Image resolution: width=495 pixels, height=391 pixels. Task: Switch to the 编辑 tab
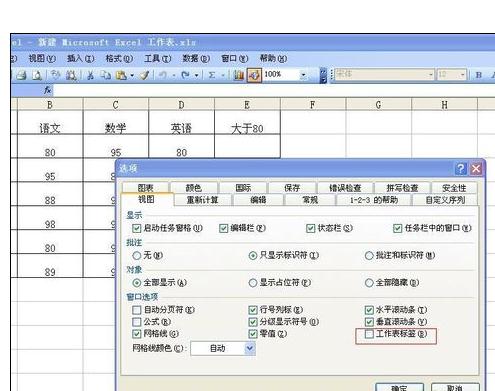coord(258,200)
